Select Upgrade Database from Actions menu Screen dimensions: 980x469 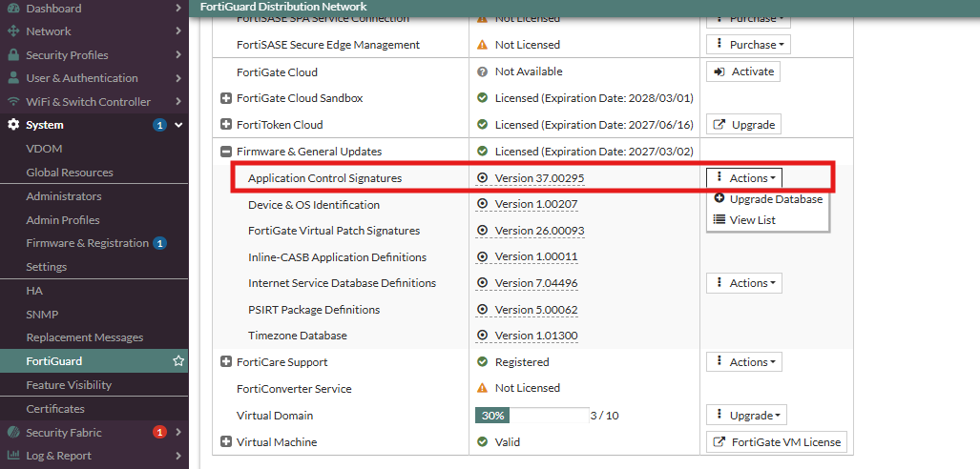tap(768, 199)
